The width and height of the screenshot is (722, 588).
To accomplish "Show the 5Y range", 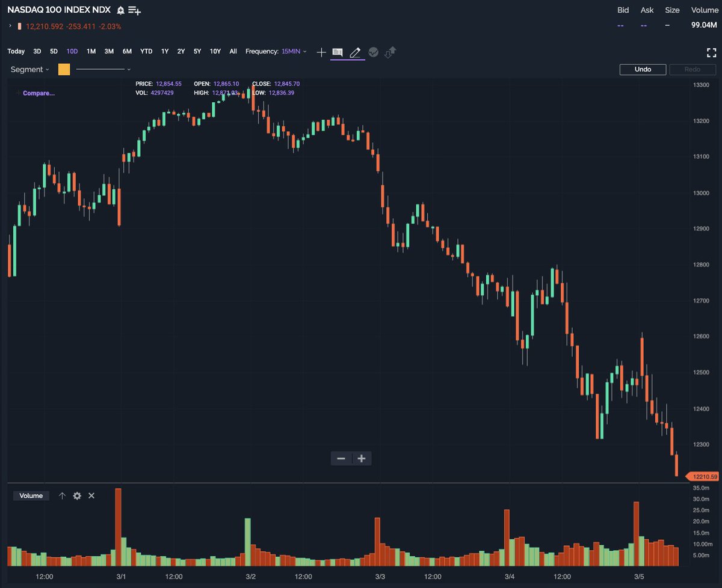I will pos(197,52).
